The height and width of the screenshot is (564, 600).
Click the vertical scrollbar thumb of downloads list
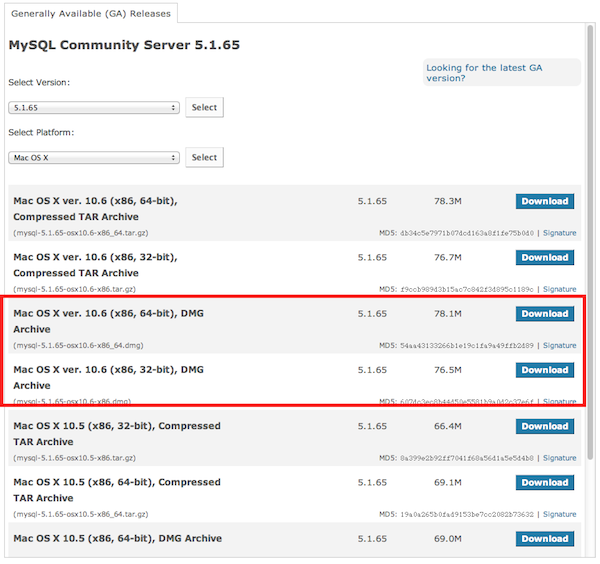[590, 242]
